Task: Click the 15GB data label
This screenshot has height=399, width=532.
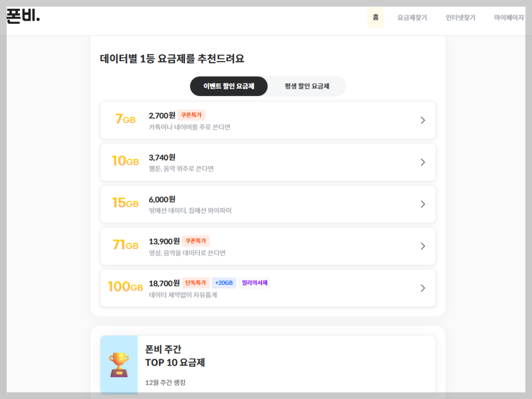Action: (x=125, y=203)
